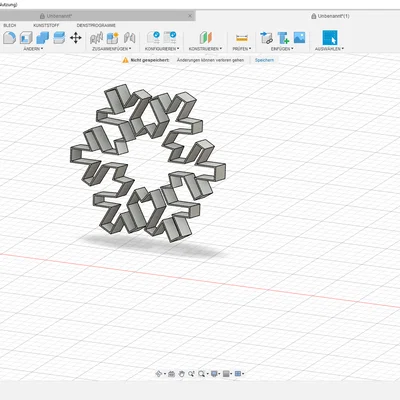Click the unsaved-changes warning triangle
Image resolution: width=400 pixels, height=400 pixels.
coord(125,60)
